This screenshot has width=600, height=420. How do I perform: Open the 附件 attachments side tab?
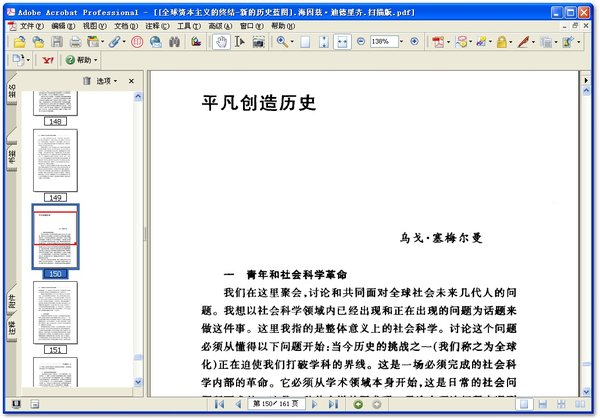click(12, 301)
